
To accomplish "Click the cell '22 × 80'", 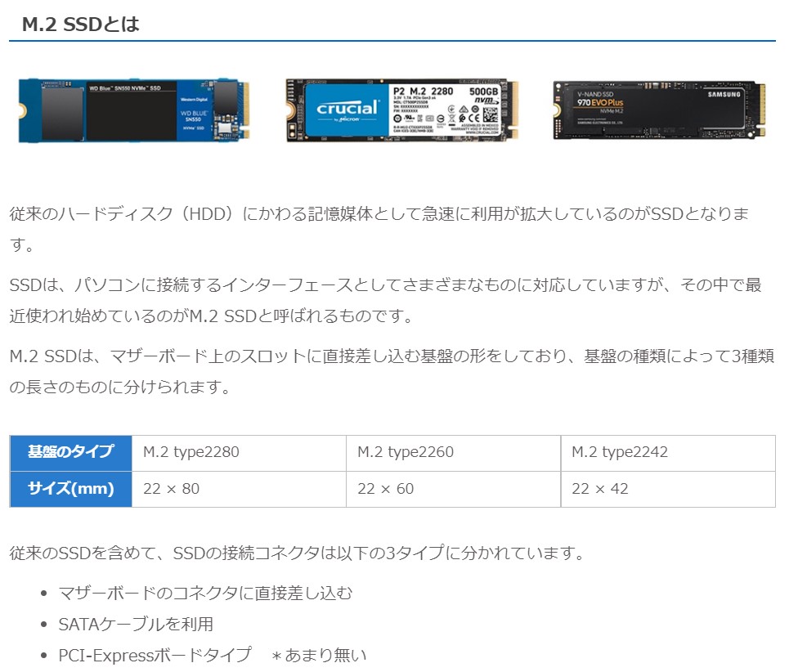I will coord(239,489).
